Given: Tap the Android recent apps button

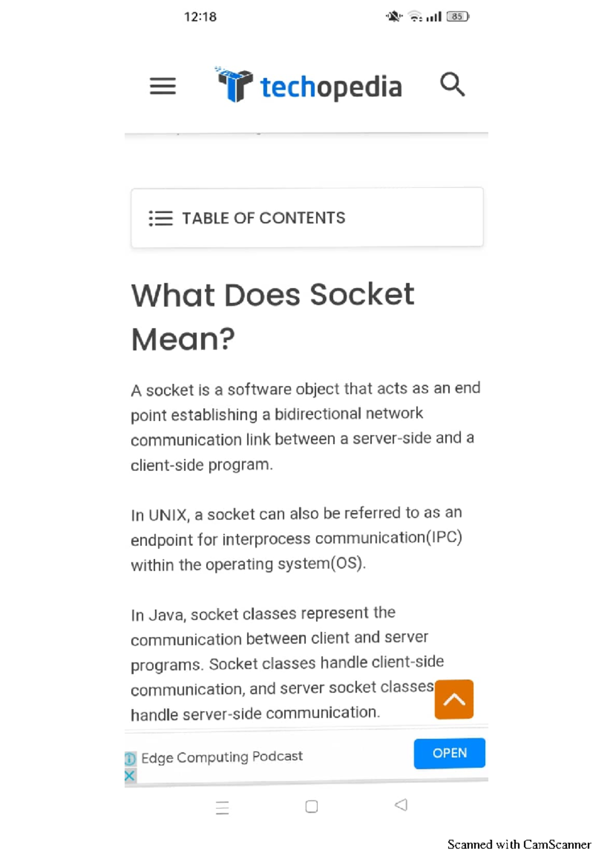Looking at the screenshot, I should (222, 808).
